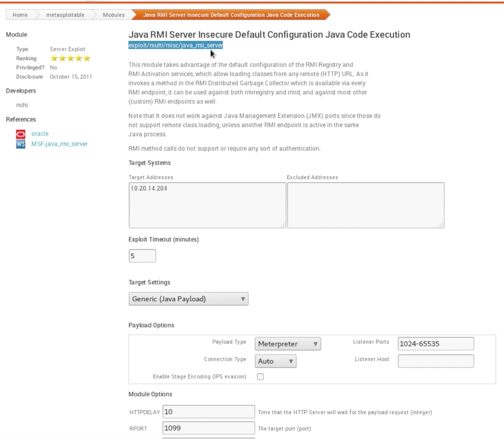Click the HTTPDELAY input field
The width and height of the screenshot is (504, 439).
(209, 412)
